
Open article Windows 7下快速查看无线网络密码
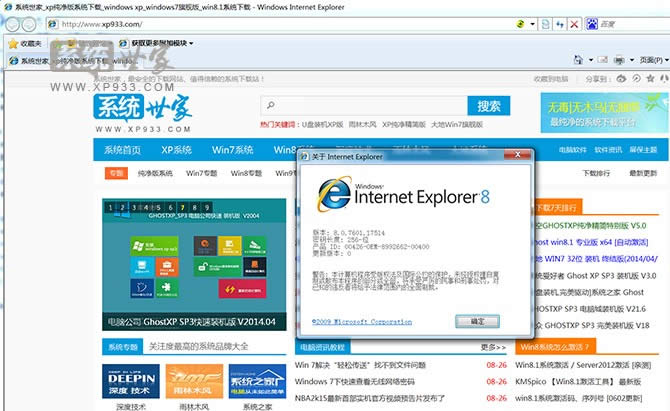tap(355, 382)
